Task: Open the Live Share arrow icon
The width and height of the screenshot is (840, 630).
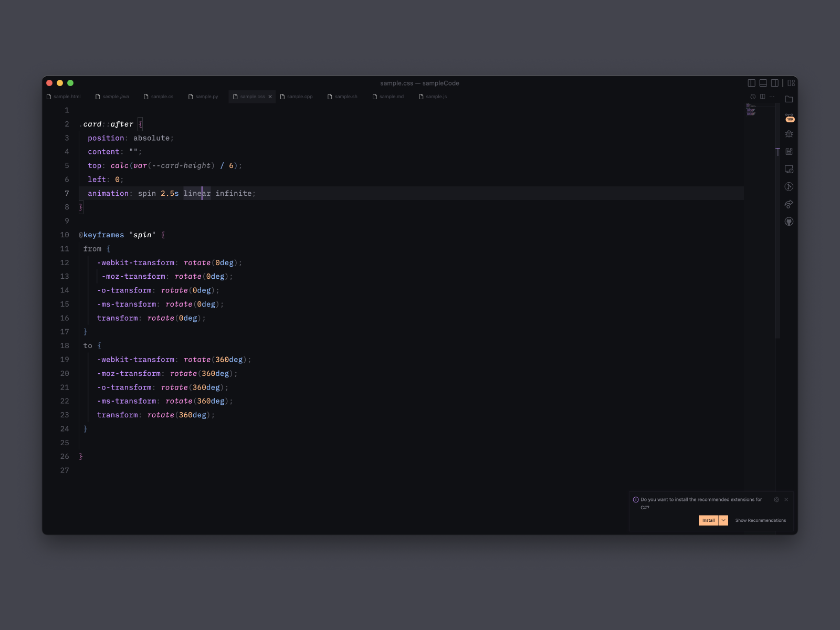Action: pos(789,204)
